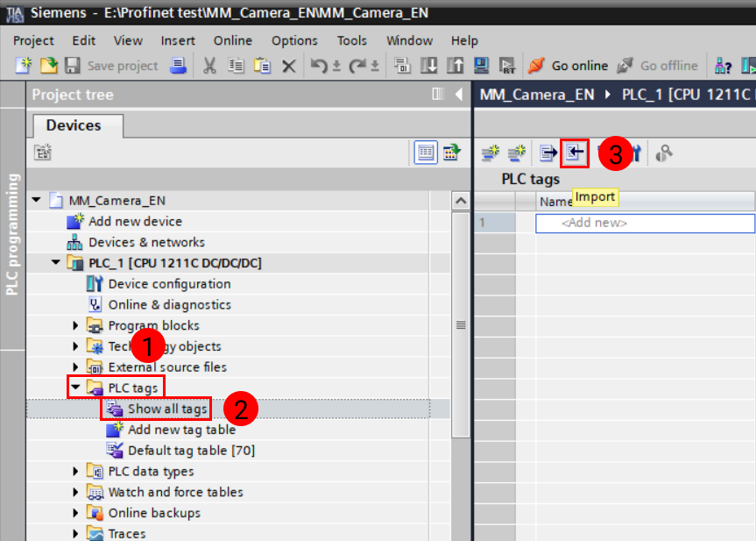Expand the PLC data types folder

pyautogui.click(x=75, y=472)
